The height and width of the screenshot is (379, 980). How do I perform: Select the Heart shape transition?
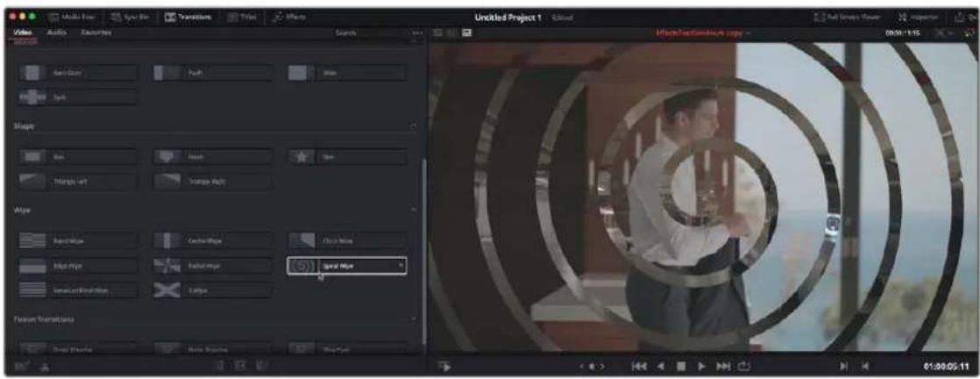[x=212, y=156]
